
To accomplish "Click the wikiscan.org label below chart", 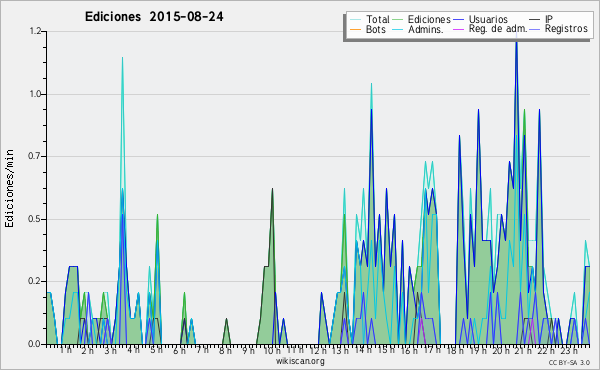I will (x=300, y=361).
